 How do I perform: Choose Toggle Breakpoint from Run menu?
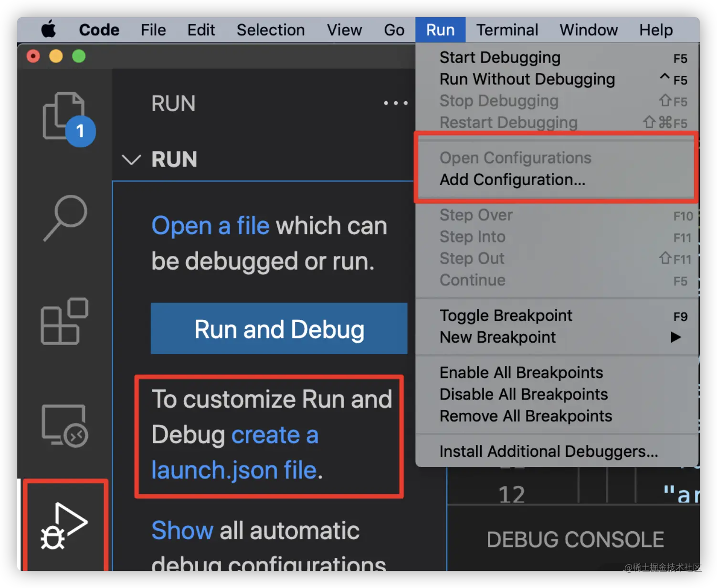(x=557, y=315)
